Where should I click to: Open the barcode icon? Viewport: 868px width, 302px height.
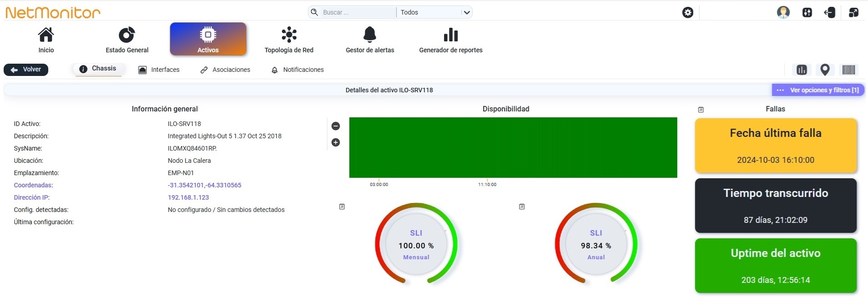coord(848,70)
